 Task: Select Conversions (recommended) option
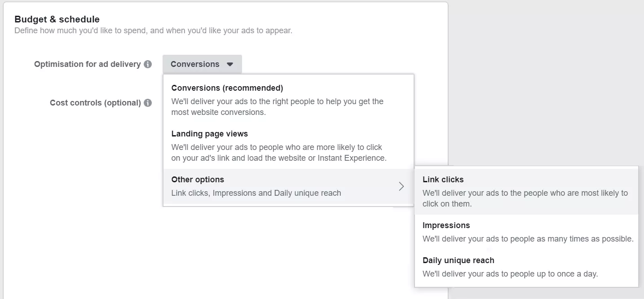[x=227, y=88]
